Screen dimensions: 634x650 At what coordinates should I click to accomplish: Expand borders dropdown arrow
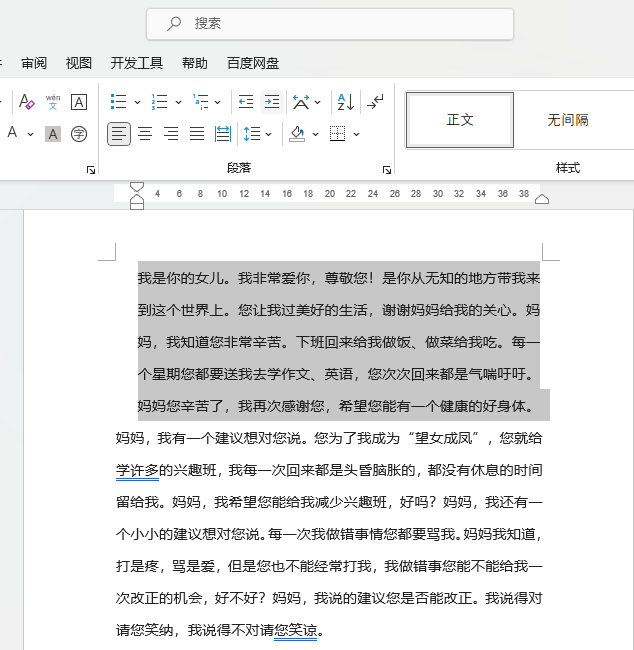357,134
